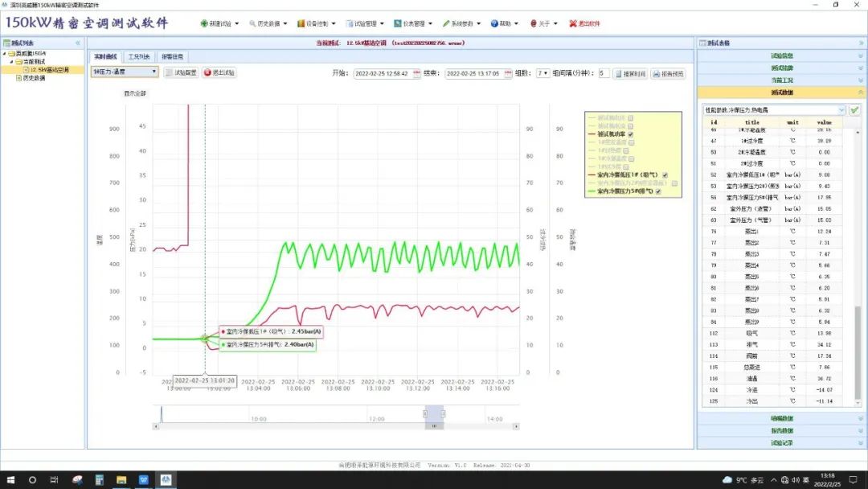Screen dimensions: 868x489
Task: Open the 系统参数 system parameters menu
Action: (461, 24)
